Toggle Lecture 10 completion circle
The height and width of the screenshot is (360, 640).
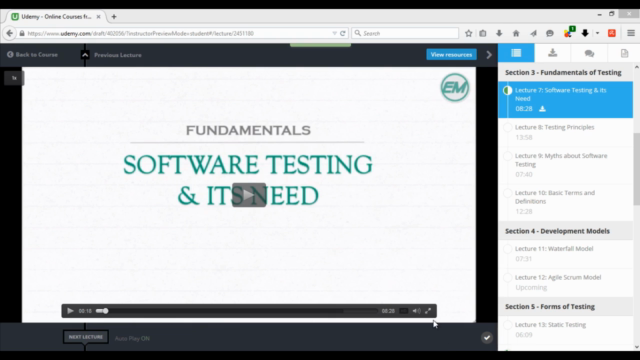click(x=507, y=193)
